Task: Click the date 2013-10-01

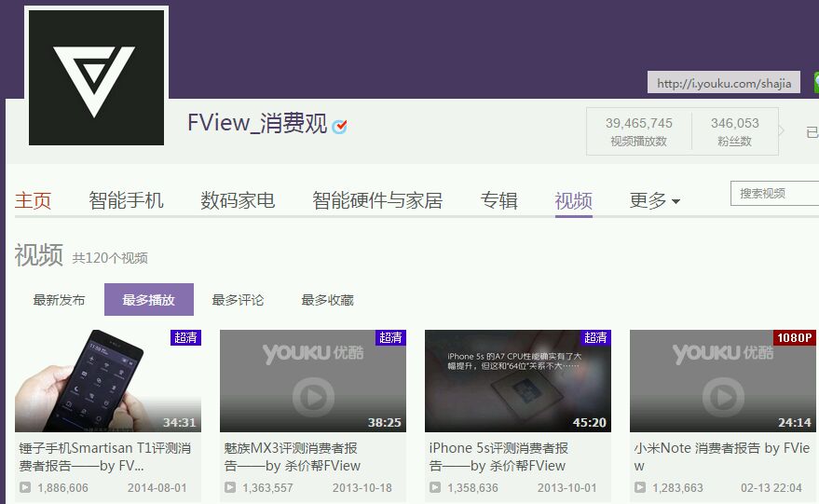Action: tap(566, 488)
